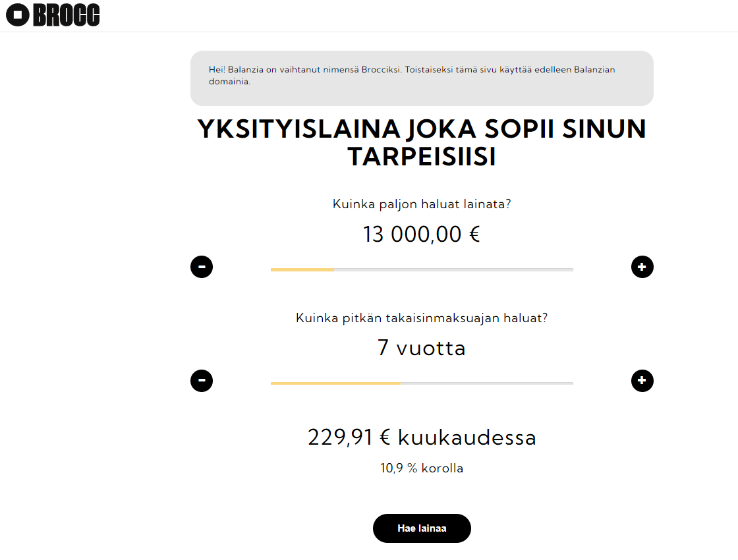This screenshot has width=738, height=560.
Task: Click the 13 000,00 € loan amount value
Action: point(422,234)
